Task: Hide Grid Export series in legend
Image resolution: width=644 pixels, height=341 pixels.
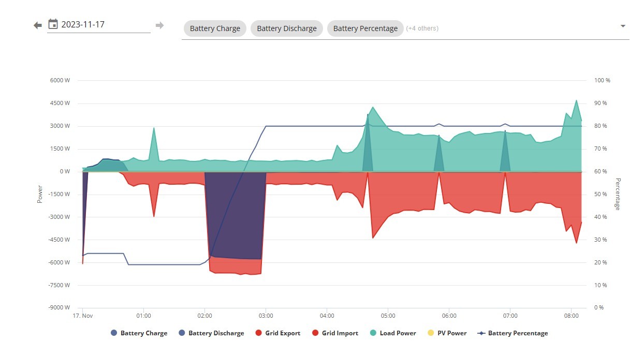Action: tap(278, 333)
